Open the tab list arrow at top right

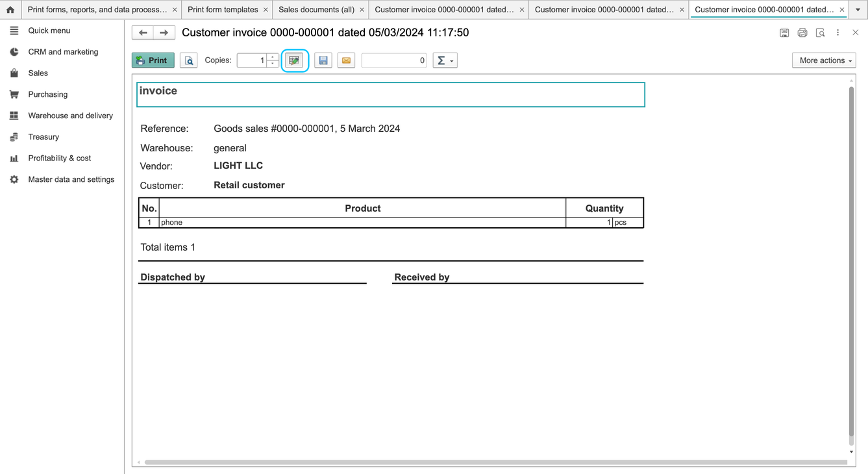click(858, 10)
